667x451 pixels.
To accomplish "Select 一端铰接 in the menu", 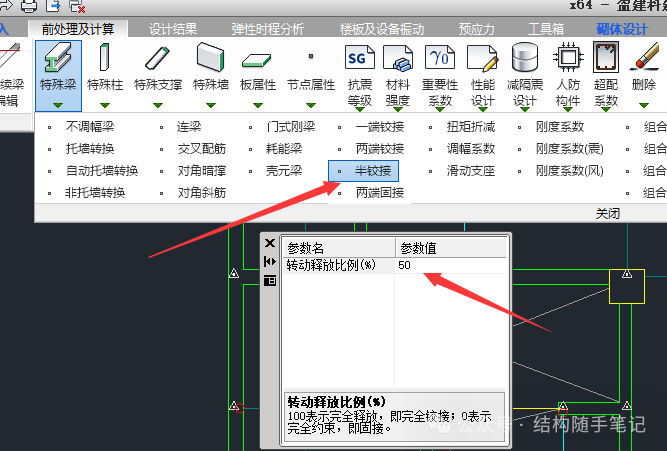I will point(380,127).
